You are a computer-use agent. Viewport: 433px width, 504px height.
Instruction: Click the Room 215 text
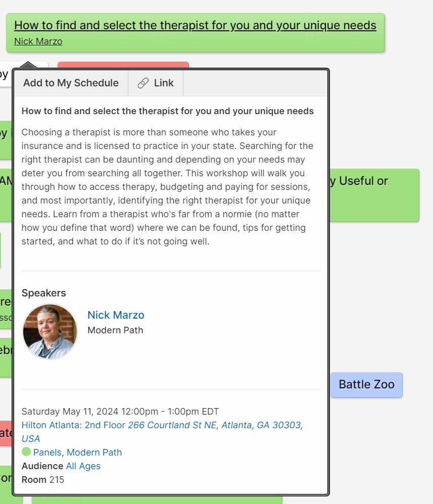[43, 480]
